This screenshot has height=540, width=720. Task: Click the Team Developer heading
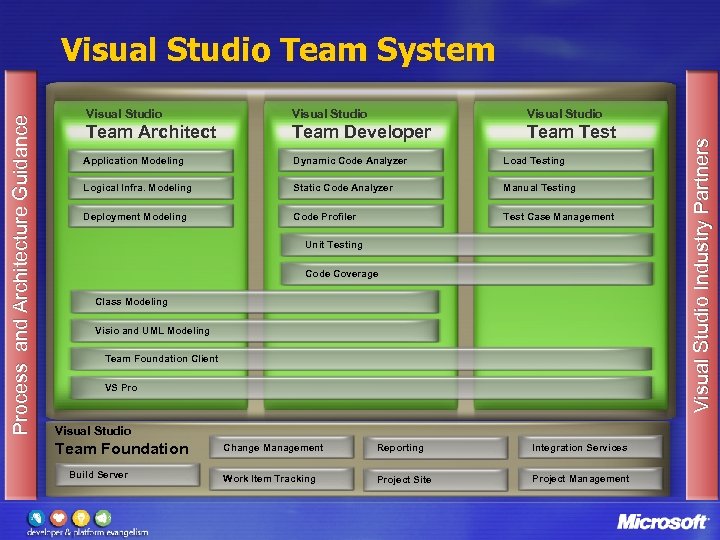361,132
